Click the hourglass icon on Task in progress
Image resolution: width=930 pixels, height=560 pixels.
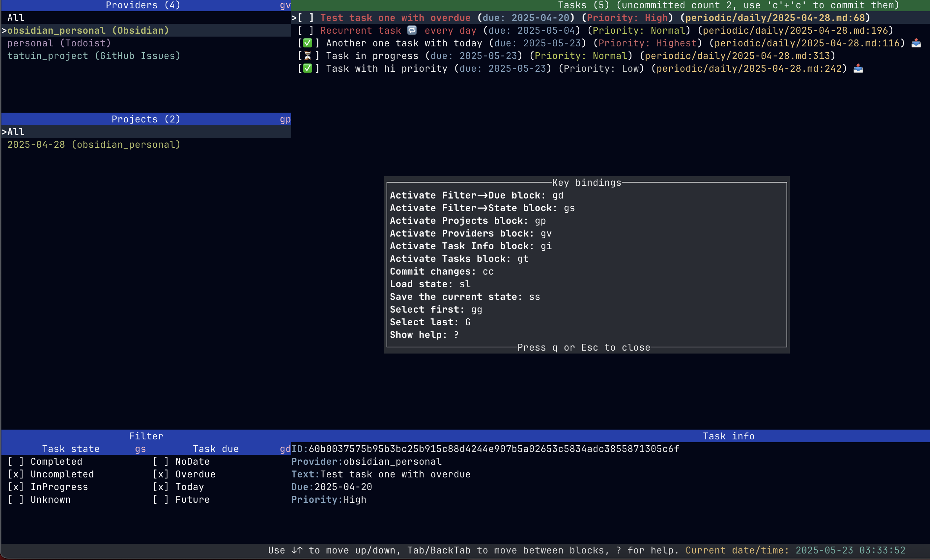click(308, 56)
